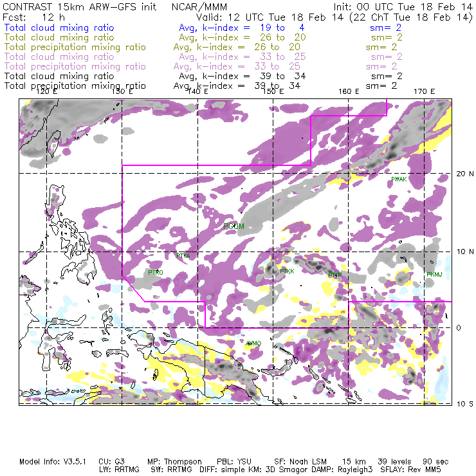Click the olive 'Total precipitation mixing ratio' legend label
This screenshot has height=476, width=476.
(75, 47)
